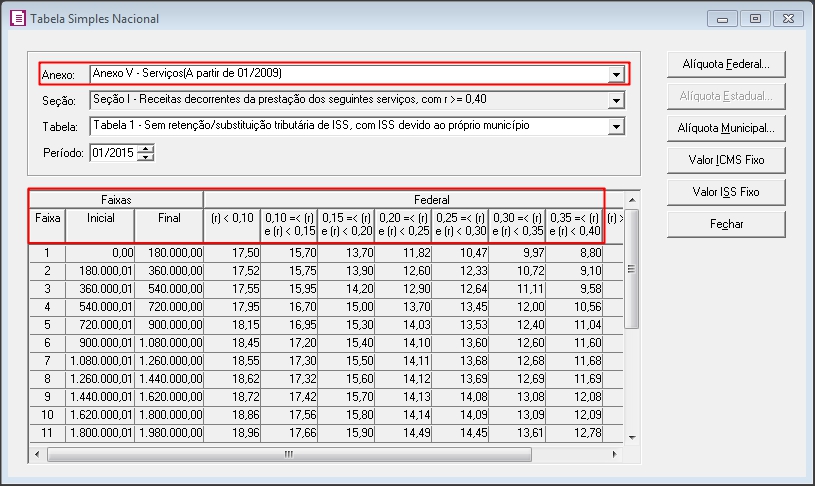Screen dimensions: 815x486
Task: Click the vertical scrollbar thumb
Action: pyautogui.click(x=632, y=269)
